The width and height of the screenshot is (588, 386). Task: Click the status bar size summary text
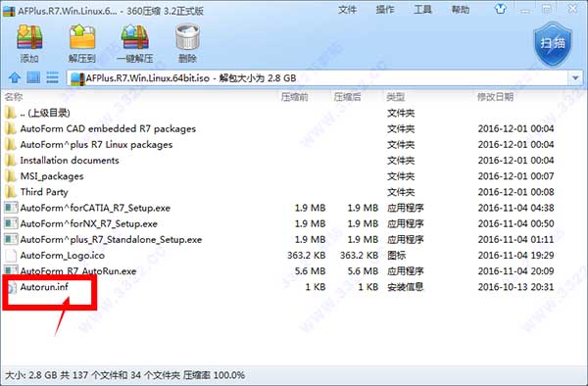click(124, 375)
